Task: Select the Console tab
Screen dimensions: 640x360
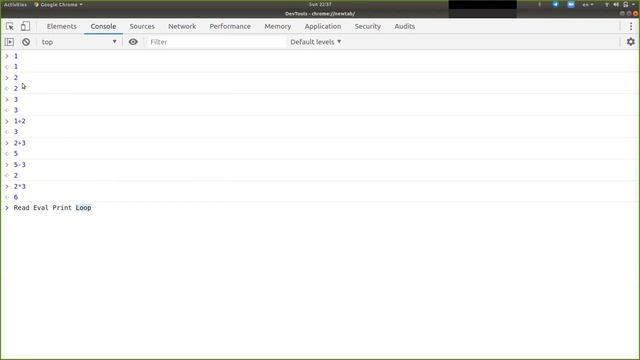Action: pos(103,26)
